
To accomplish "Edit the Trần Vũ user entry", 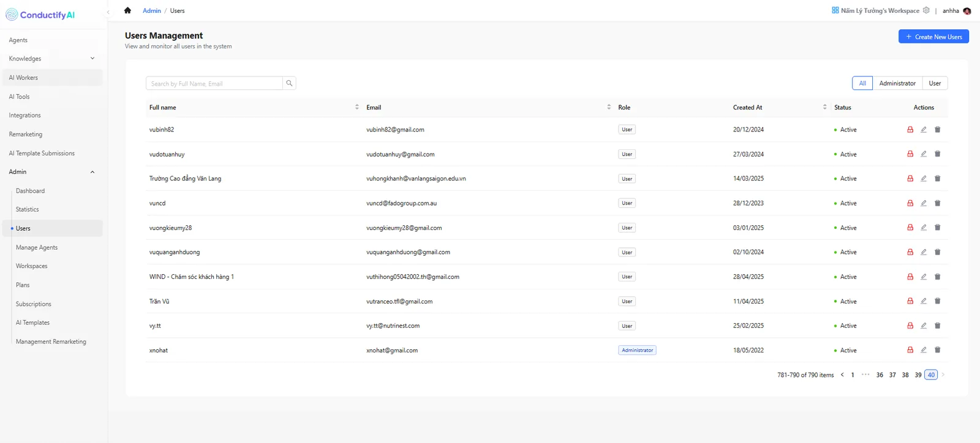I will (x=924, y=301).
